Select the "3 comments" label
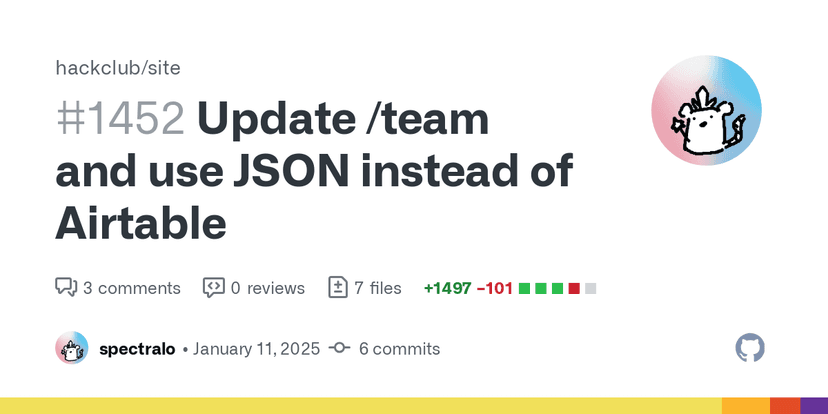 (x=132, y=288)
